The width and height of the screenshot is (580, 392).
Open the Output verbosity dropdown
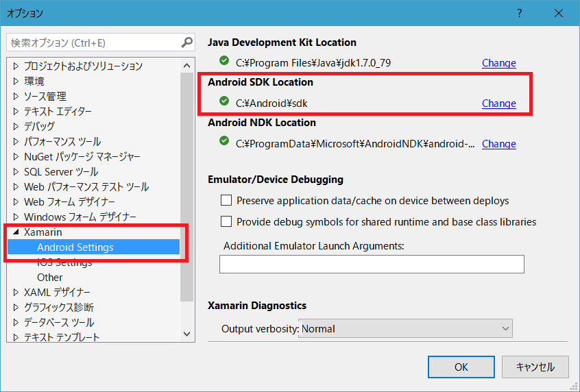[x=405, y=328]
